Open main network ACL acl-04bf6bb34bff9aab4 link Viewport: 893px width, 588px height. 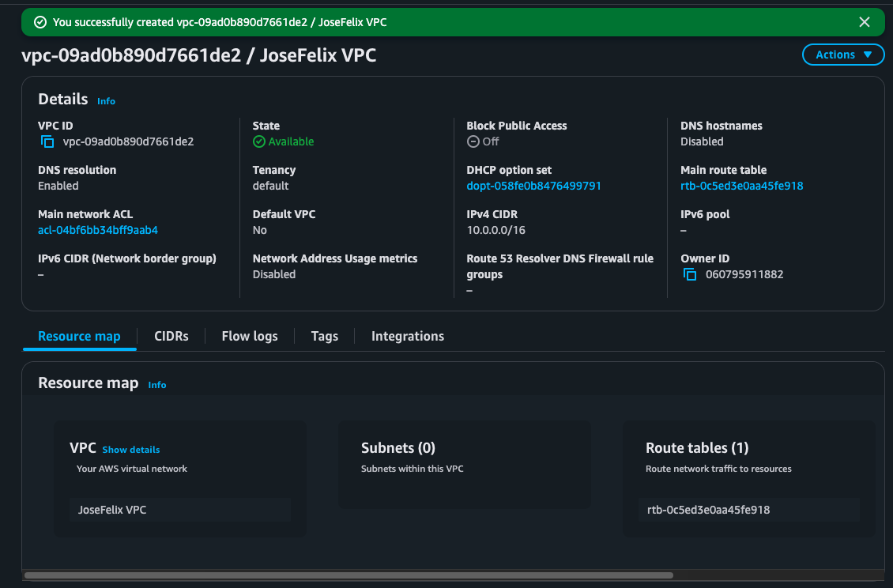pyautogui.click(x=98, y=230)
